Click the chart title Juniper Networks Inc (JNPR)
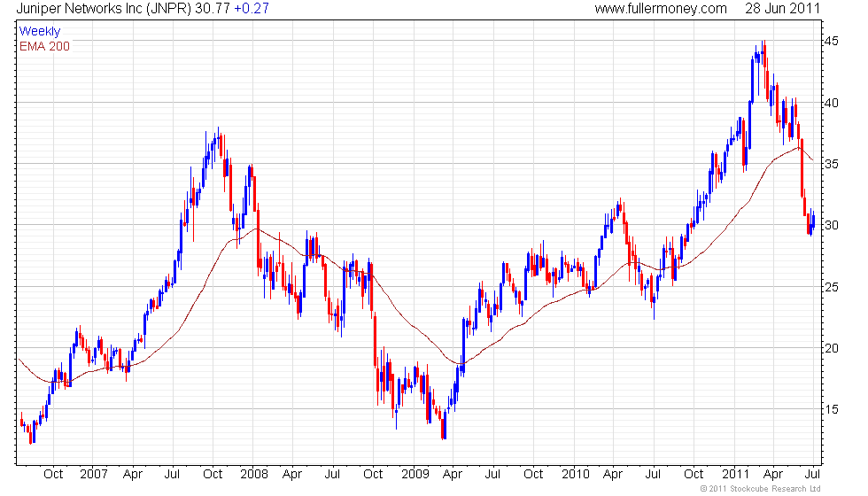This screenshot has height=496, width=868. [x=104, y=8]
